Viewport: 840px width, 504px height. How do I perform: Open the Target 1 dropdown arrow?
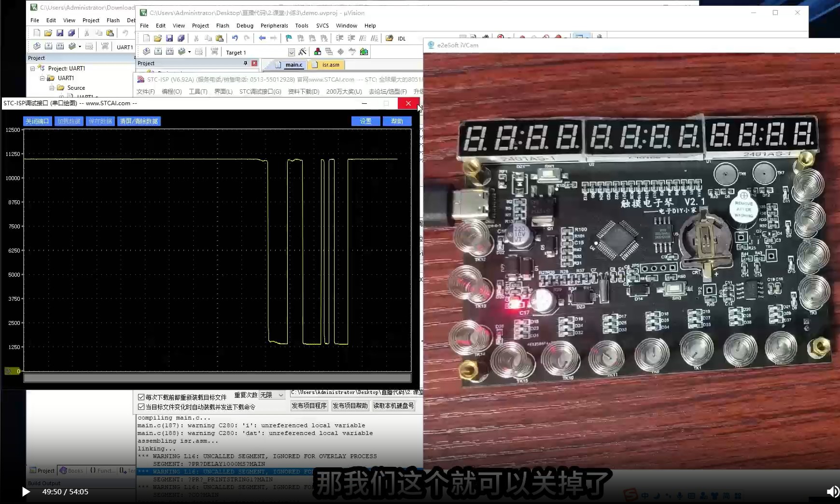(291, 52)
